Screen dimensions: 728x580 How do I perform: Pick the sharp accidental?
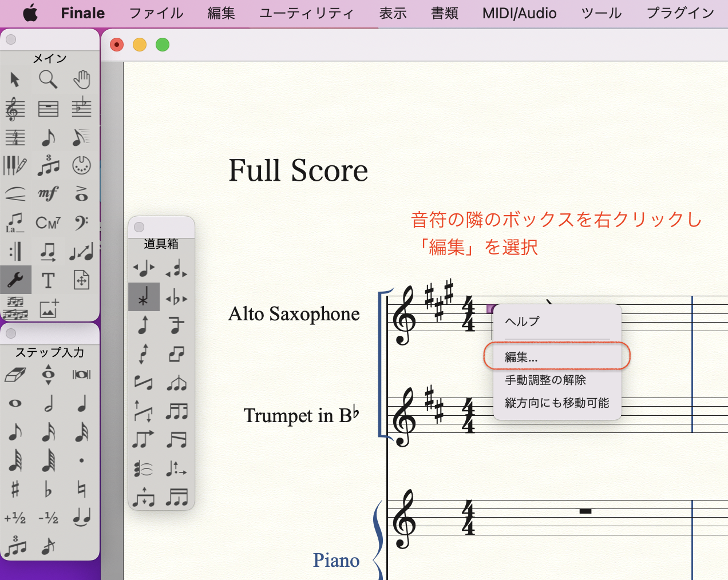point(15,489)
